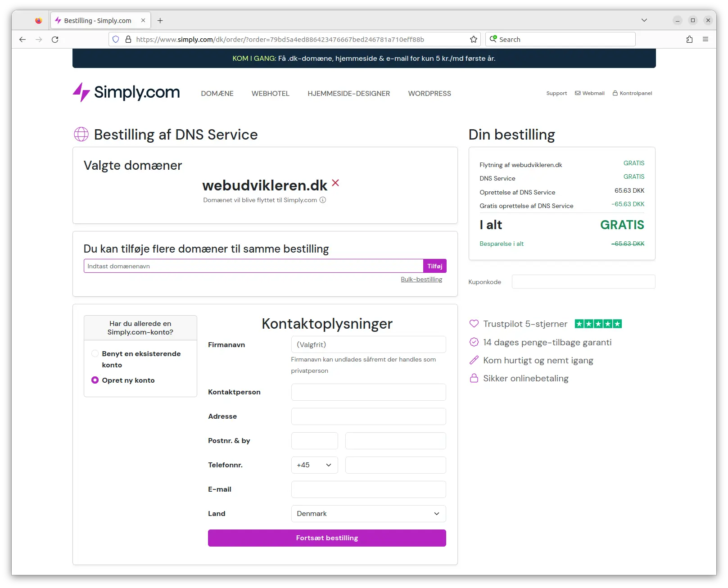Click the Kuponkode input field

click(583, 282)
